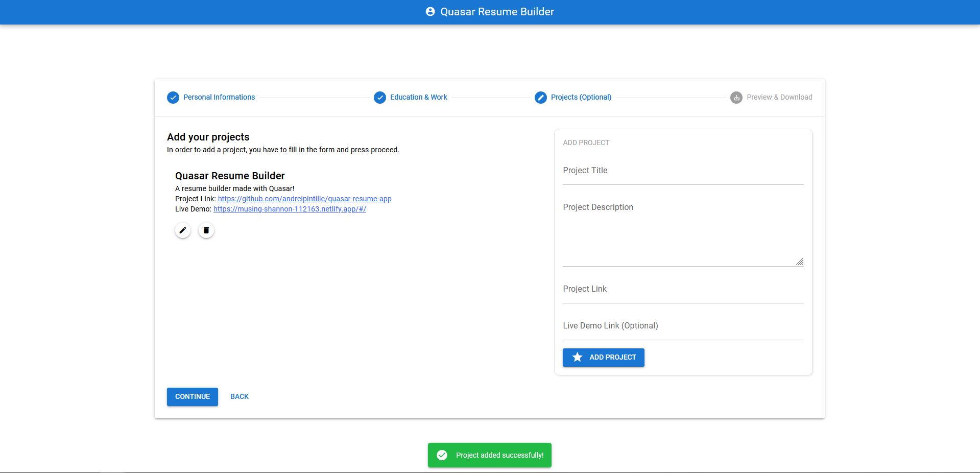Focus the Project Description textarea
Viewport: 980px width, 473px height.
[x=683, y=230]
